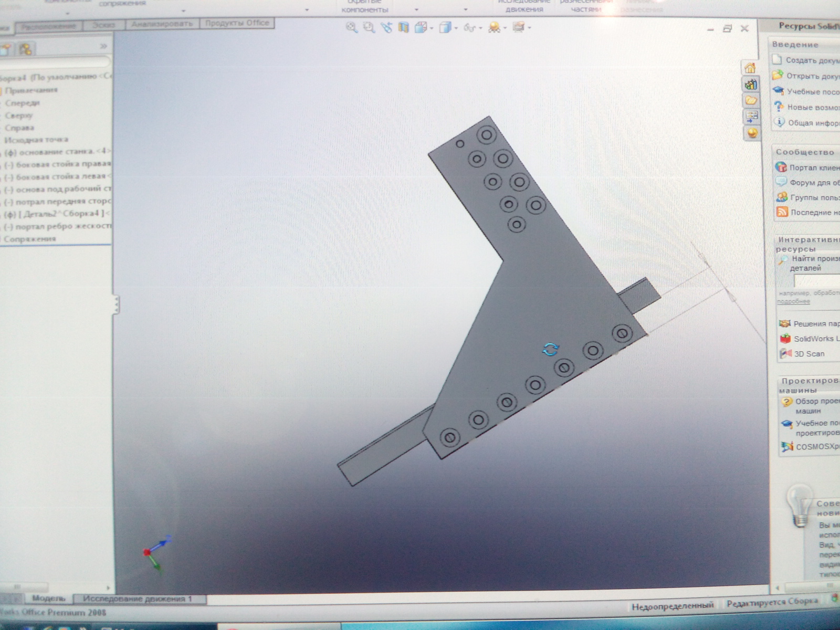Select the Справа plane in the tree
The image size is (840, 630).
19,128
